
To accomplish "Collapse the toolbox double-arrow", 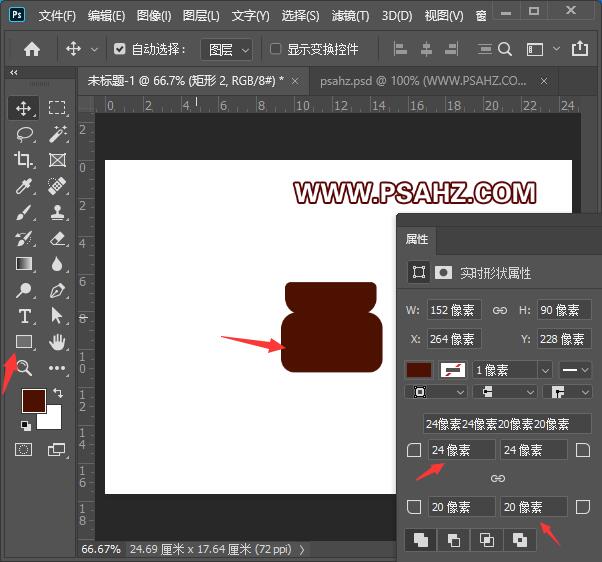I will point(14,73).
